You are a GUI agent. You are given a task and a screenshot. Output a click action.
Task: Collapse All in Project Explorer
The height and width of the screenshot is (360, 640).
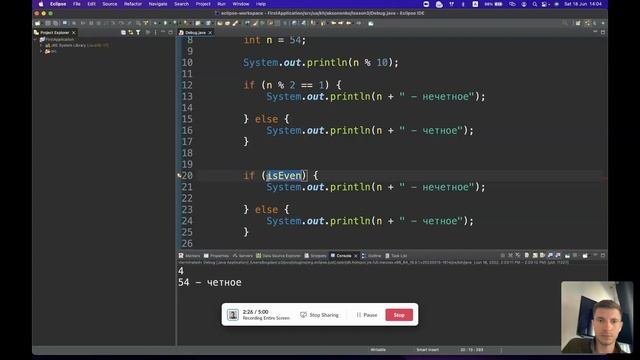point(123,32)
